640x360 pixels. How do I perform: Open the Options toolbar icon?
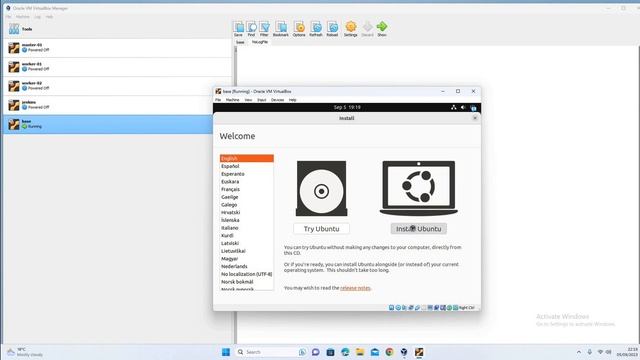click(x=299, y=29)
